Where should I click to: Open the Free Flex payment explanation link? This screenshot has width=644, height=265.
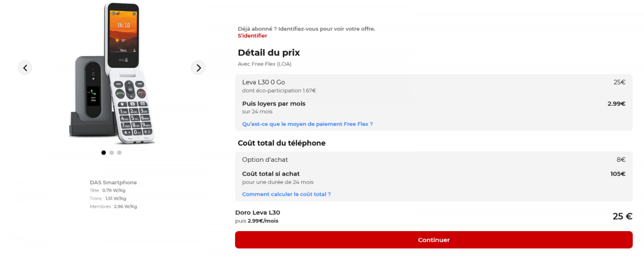click(x=307, y=124)
